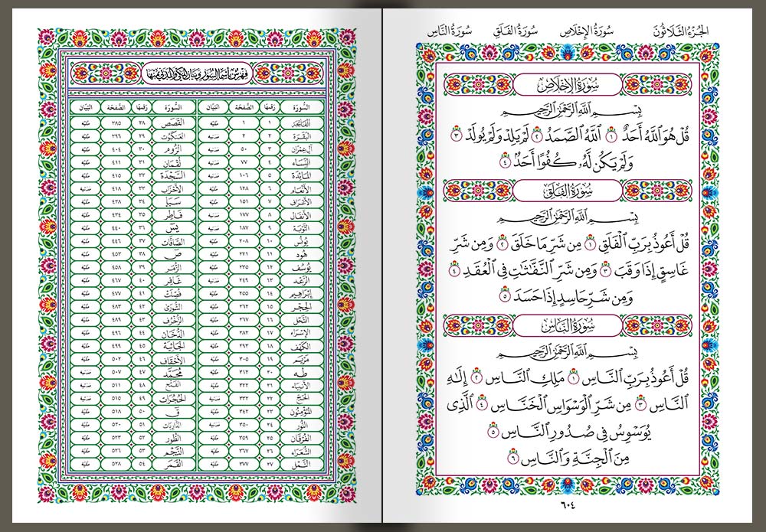
Task: Click index entry لقمان
Action: (173, 162)
